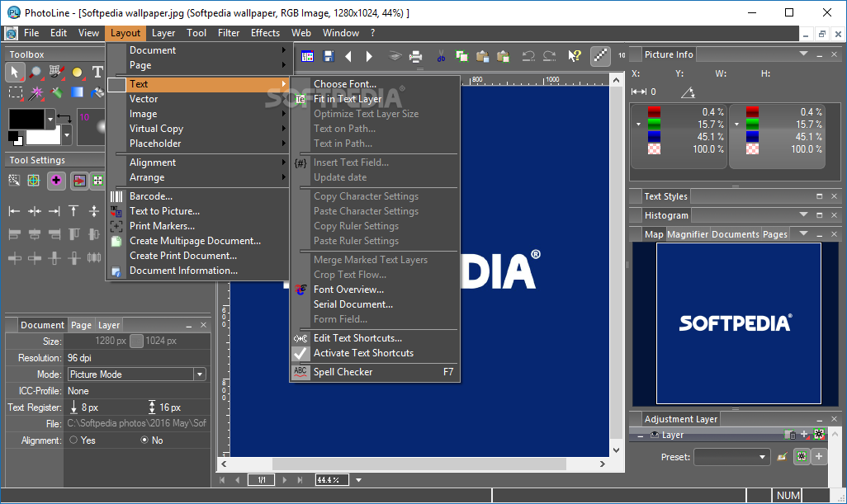
Task: Click the redo toolbar icon
Action: click(549, 56)
